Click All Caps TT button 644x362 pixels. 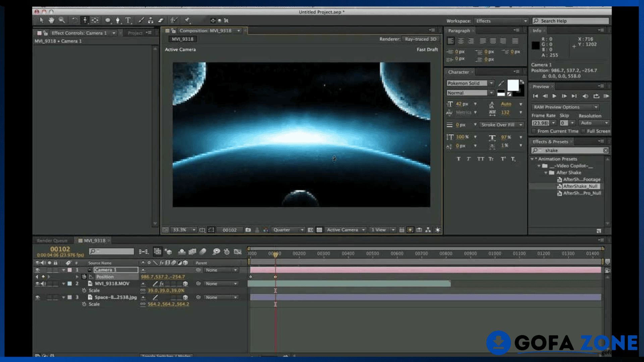pyautogui.click(x=481, y=159)
